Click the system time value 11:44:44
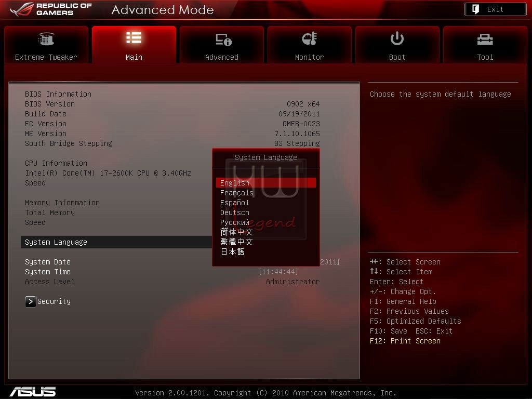Screen dimensions: 532x399 (278, 272)
